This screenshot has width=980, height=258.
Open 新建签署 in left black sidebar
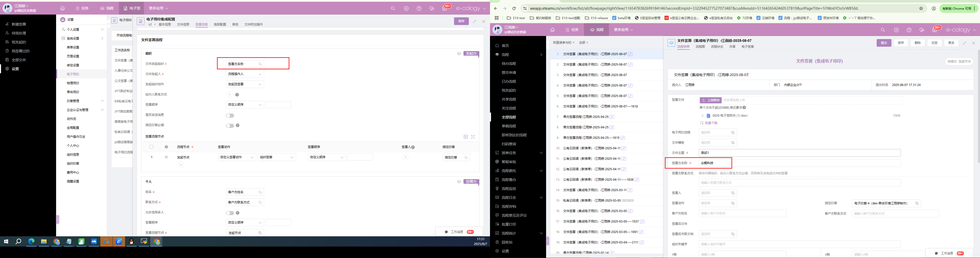click(19, 24)
